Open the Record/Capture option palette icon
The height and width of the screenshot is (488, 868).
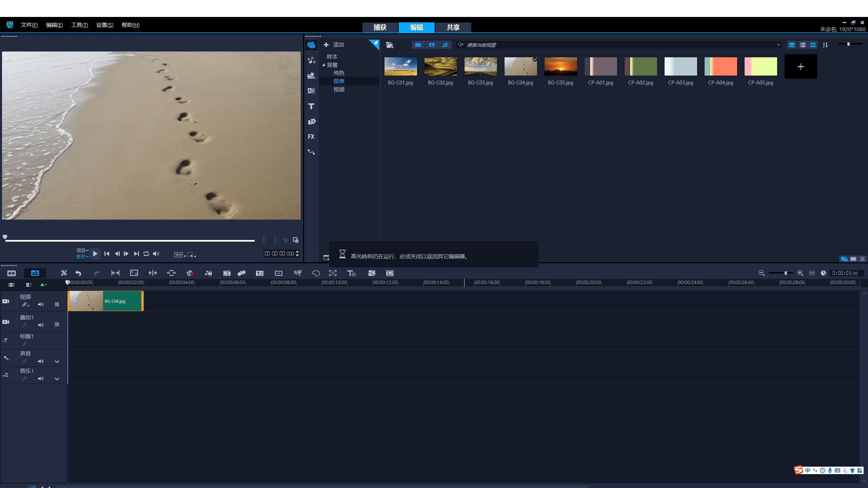(x=190, y=273)
